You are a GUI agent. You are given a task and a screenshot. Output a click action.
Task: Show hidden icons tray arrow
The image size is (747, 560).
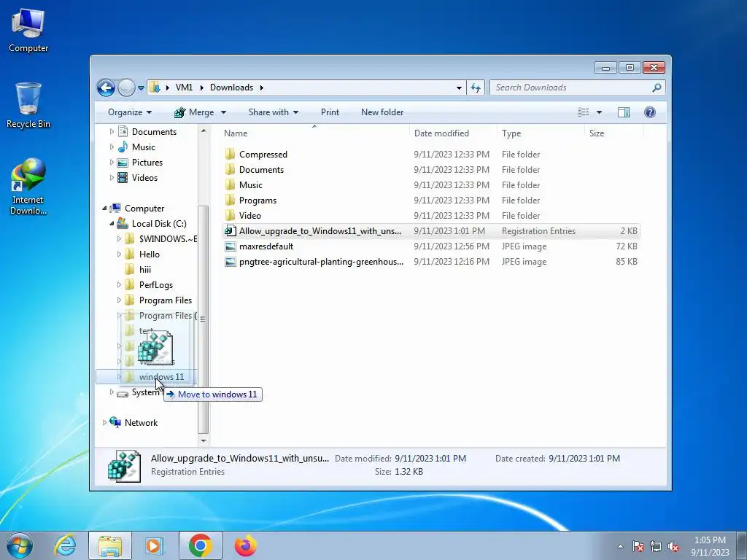click(x=620, y=546)
